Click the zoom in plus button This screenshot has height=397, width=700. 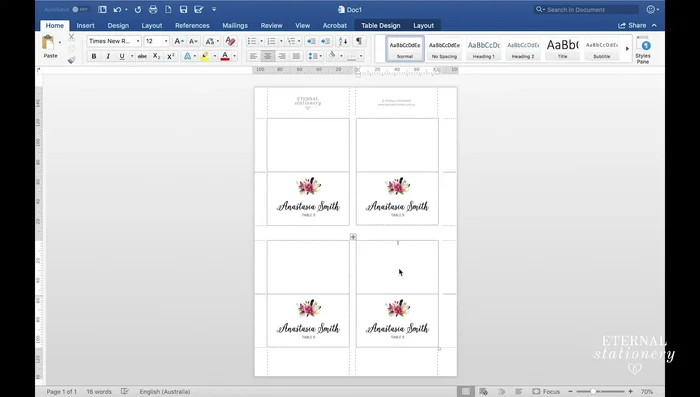pos(630,392)
